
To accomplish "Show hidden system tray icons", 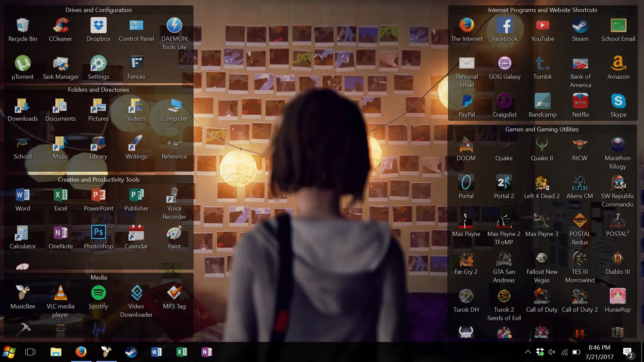I will pyautogui.click(x=528, y=352).
